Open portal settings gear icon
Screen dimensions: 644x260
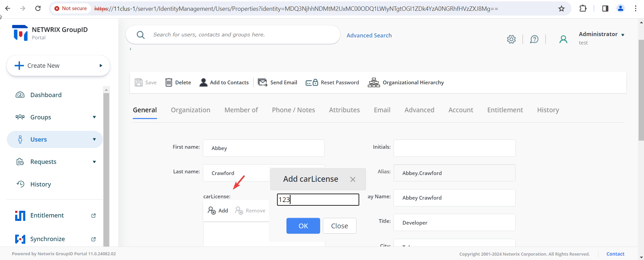click(x=511, y=39)
